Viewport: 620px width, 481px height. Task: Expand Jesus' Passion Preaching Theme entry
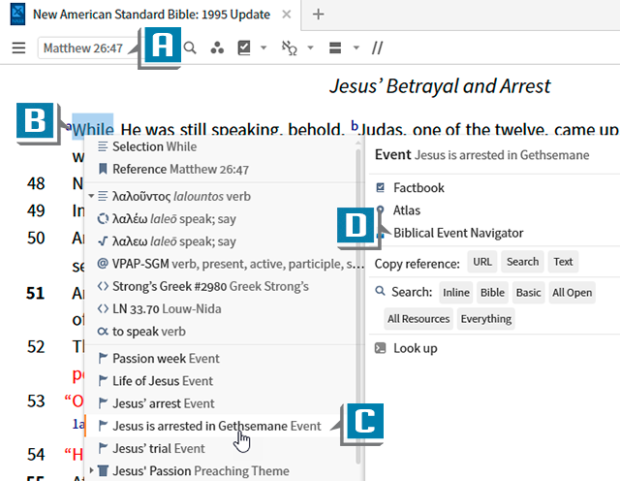(x=91, y=471)
